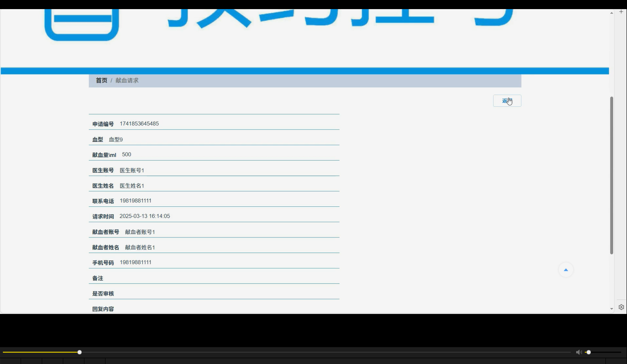Adjust the volume slider handle
This screenshot has width=627, height=364.
(588, 352)
